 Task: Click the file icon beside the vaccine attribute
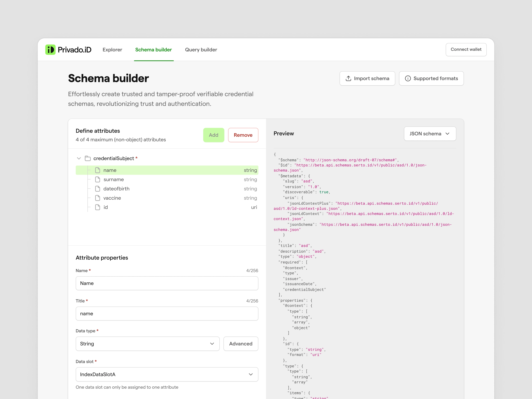[x=98, y=198]
